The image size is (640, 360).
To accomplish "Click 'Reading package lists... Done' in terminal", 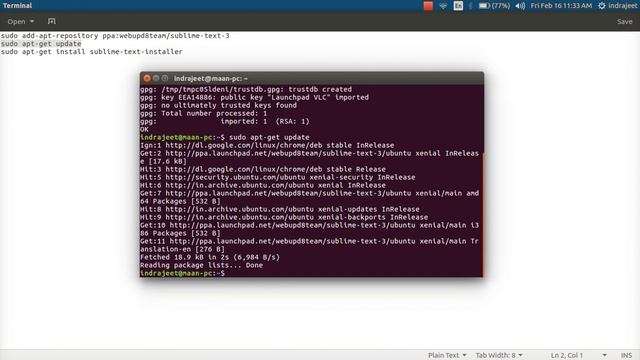I will 201,265.
